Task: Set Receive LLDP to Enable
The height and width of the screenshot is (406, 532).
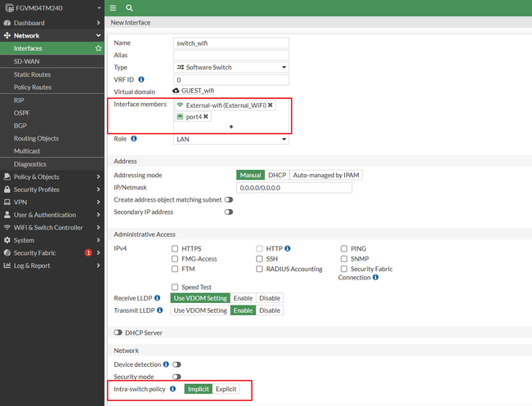Action: pos(243,298)
